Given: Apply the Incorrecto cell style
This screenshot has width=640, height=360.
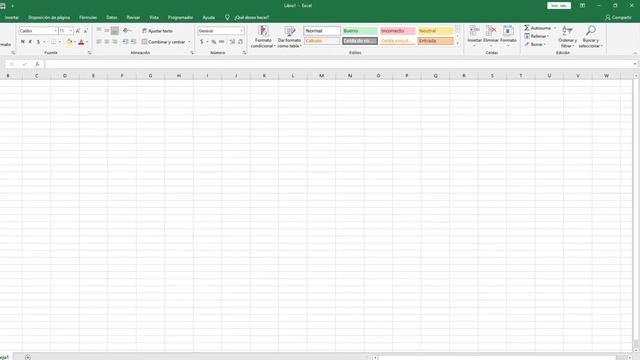Looking at the screenshot, I should [x=398, y=31].
